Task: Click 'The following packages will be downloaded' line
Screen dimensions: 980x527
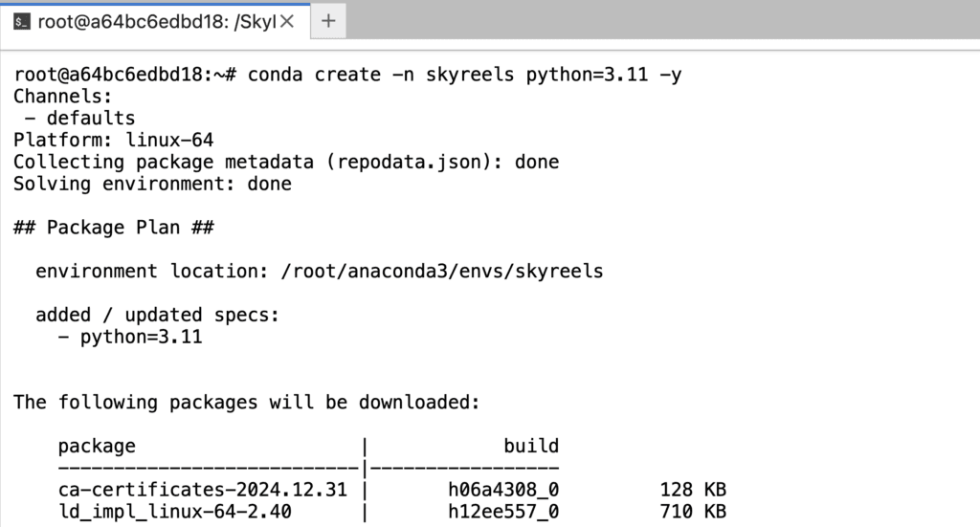Action: (x=246, y=402)
